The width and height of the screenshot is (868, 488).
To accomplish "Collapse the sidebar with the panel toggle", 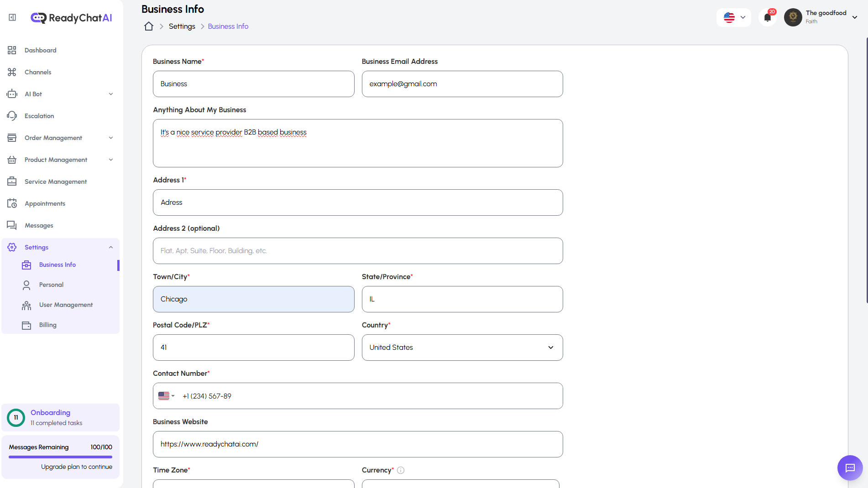I will [12, 17].
